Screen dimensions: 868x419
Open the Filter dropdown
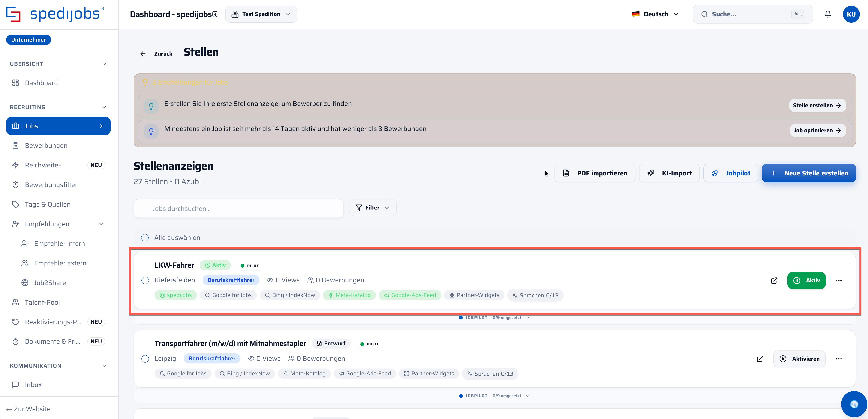(373, 208)
